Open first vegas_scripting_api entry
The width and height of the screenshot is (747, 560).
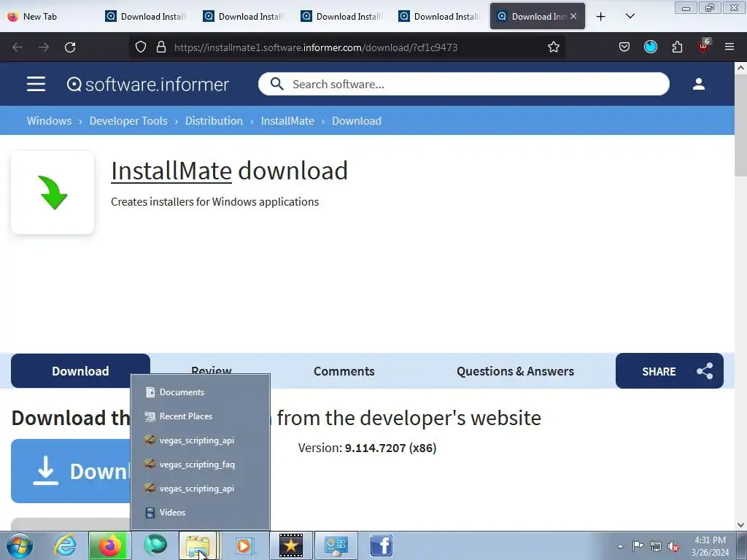coord(200,440)
